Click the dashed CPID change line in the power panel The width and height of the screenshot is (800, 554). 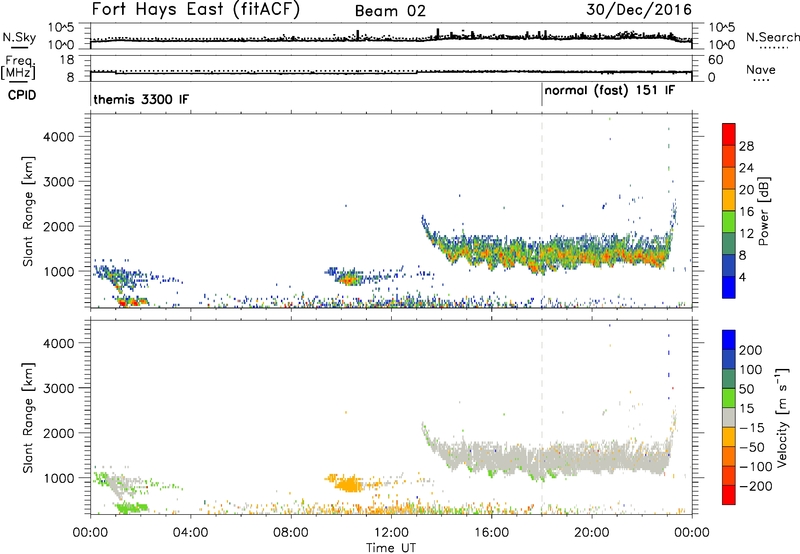point(541,211)
